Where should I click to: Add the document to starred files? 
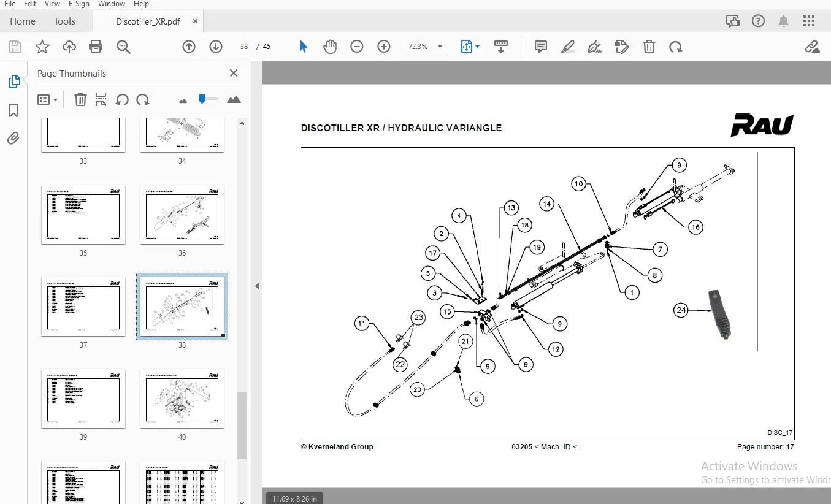42,47
